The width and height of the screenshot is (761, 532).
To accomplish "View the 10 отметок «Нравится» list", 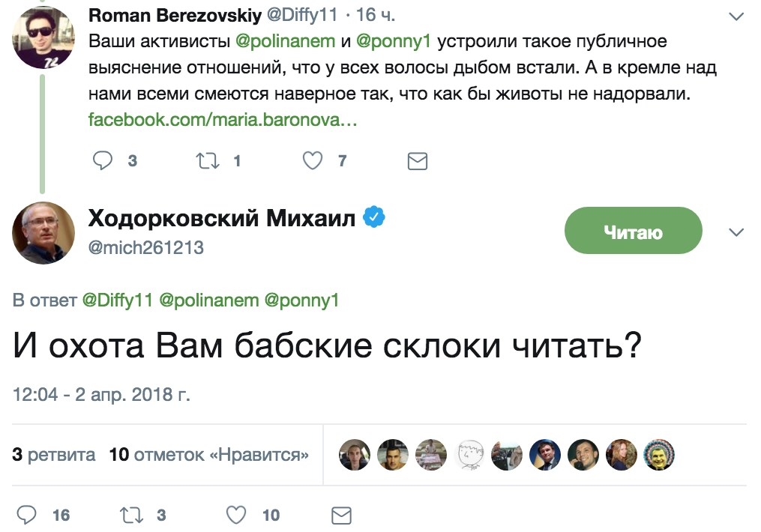I will 209,454.
